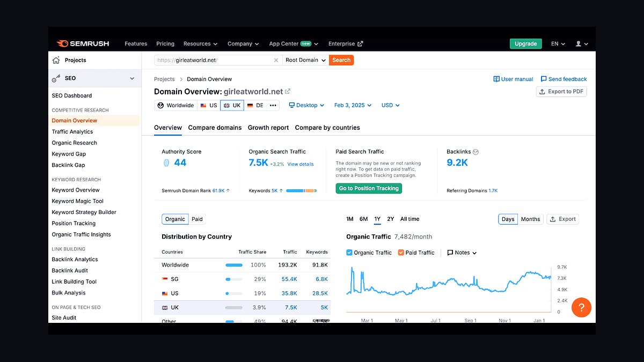
Task: Open the Features menu item
Action: pos(136,43)
